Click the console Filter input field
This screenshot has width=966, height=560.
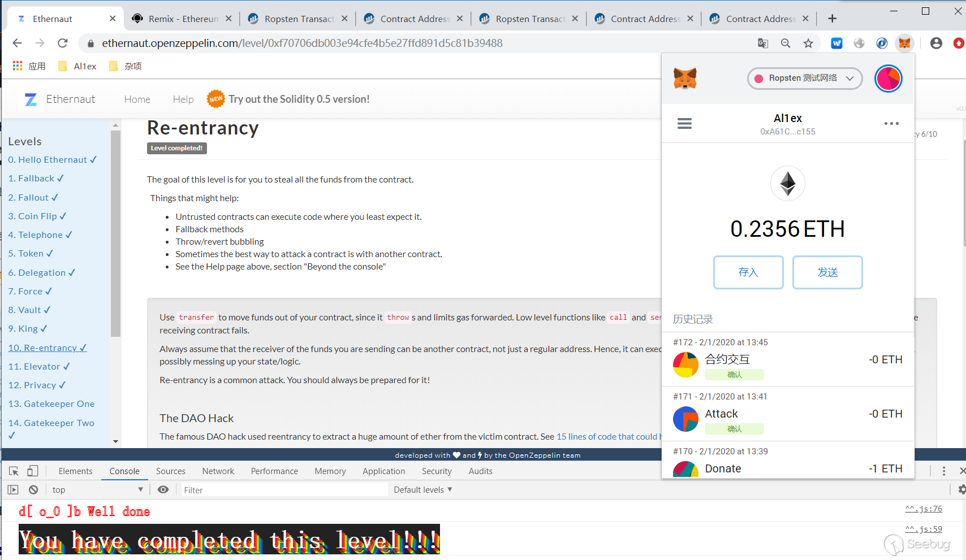284,490
